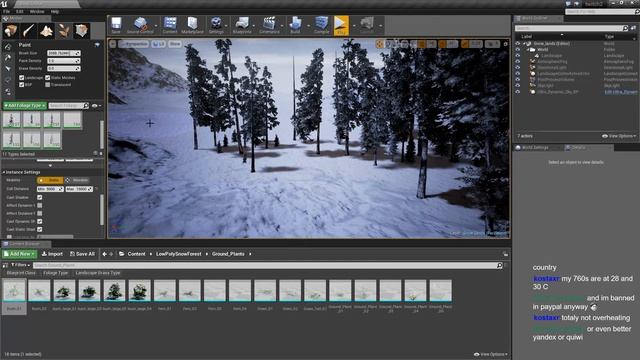Open the viewport options dropdown arrow

point(113,44)
